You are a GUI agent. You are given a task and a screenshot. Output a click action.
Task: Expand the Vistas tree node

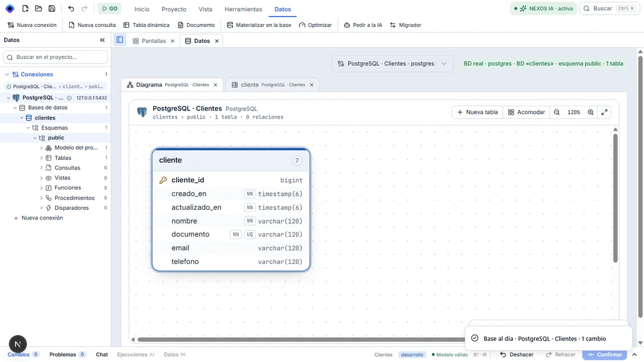click(41, 178)
